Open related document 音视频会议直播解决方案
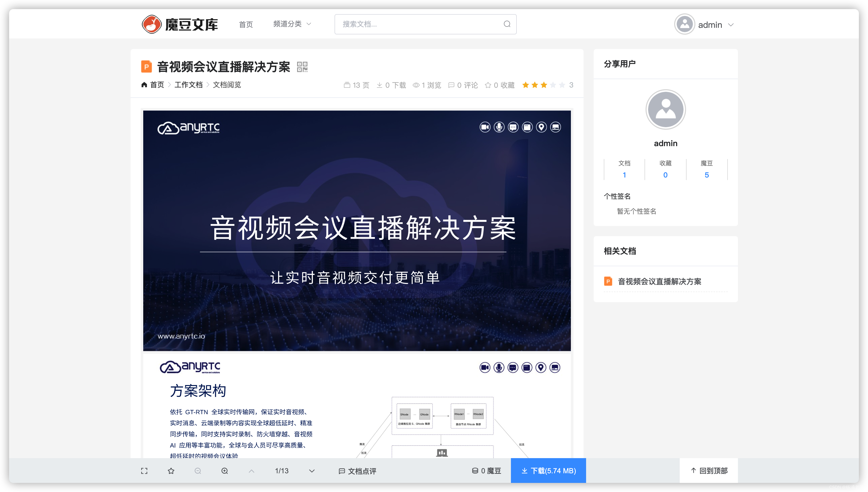 coord(659,281)
